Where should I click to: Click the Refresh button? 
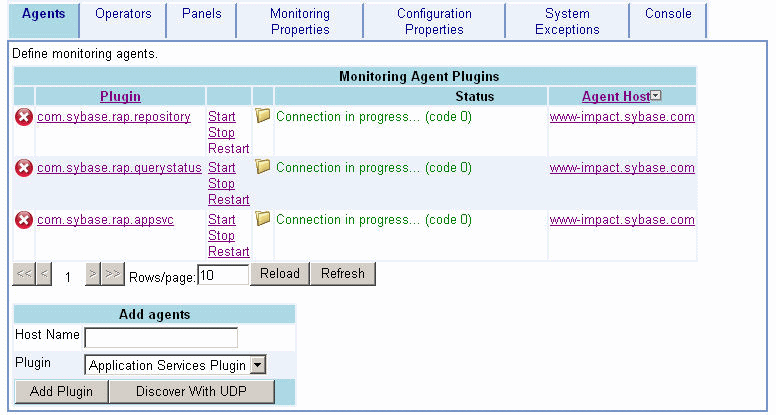coord(343,274)
